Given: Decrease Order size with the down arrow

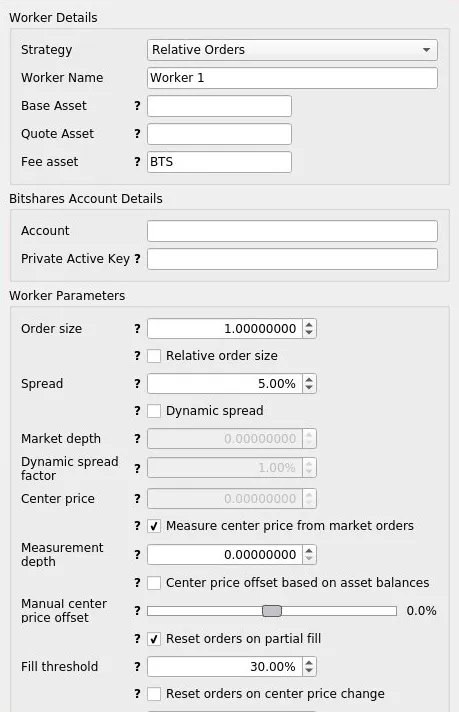Looking at the screenshot, I should pos(309,333).
